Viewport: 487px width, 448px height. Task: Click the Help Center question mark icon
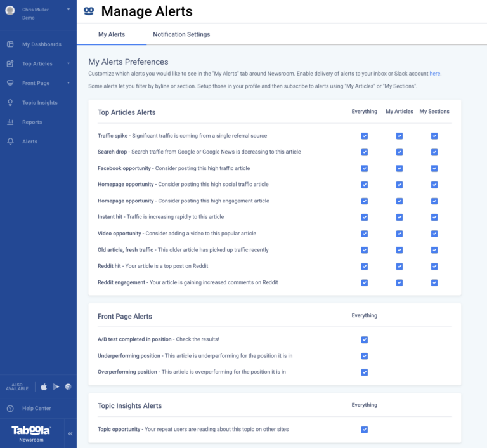point(10,409)
